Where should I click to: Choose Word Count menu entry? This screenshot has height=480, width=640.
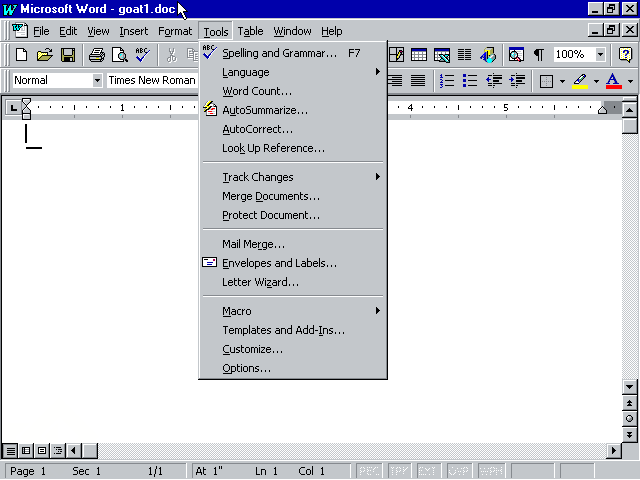point(293,91)
